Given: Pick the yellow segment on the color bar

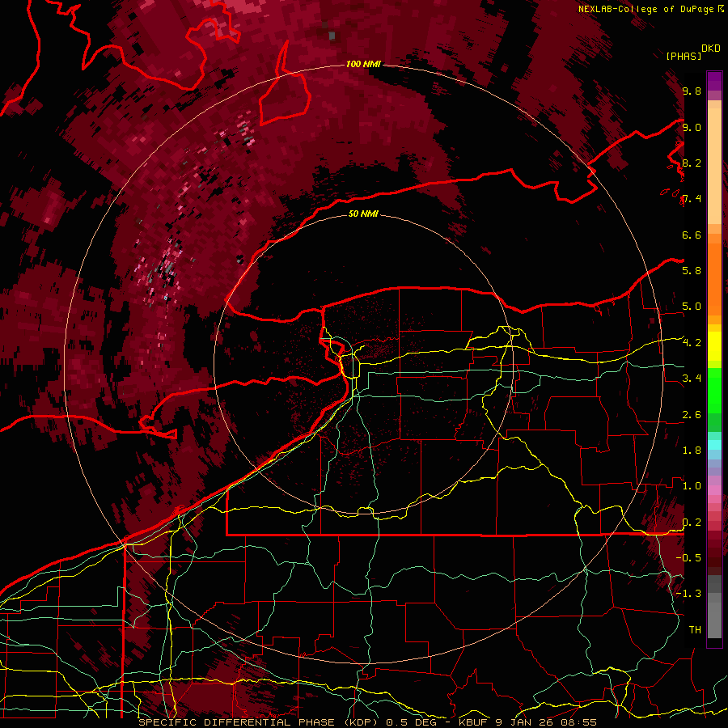Looking at the screenshot, I should tap(714, 346).
